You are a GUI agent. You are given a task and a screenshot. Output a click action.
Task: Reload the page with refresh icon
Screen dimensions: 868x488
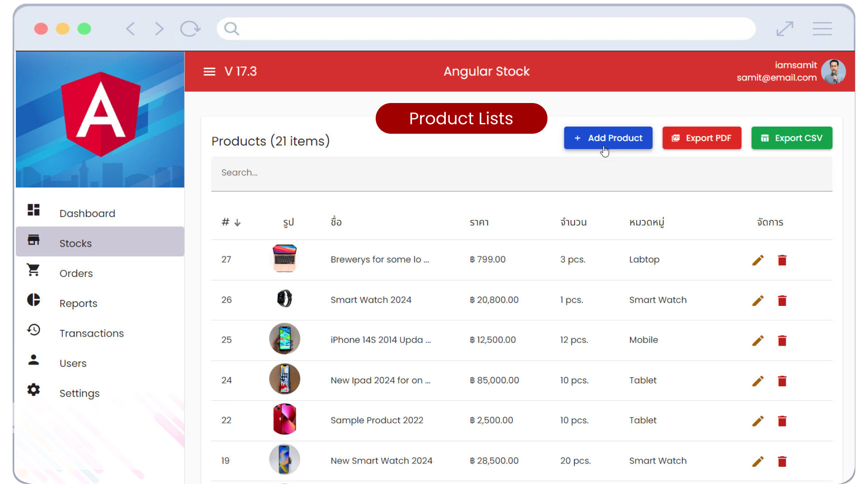(190, 29)
